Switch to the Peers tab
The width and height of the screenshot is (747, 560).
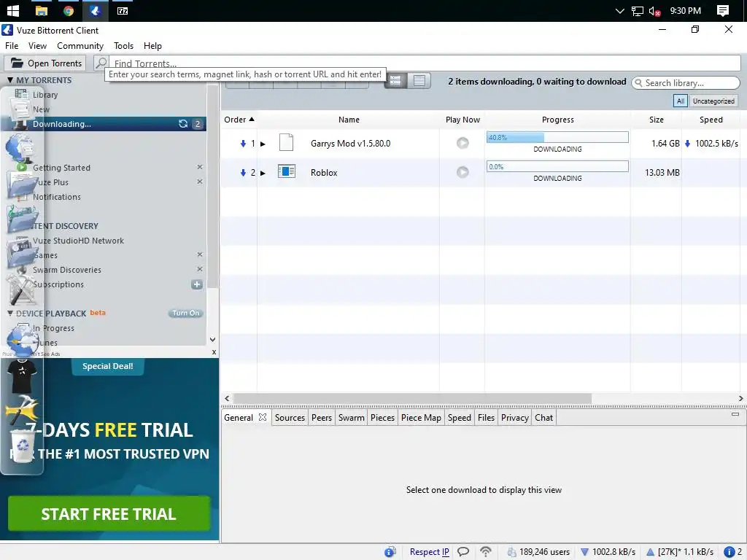(322, 418)
